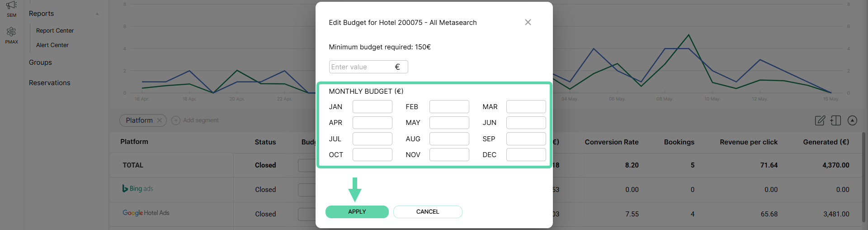Cancel the budget edit
Screen dimensions: 868x230
tap(428, 212)
